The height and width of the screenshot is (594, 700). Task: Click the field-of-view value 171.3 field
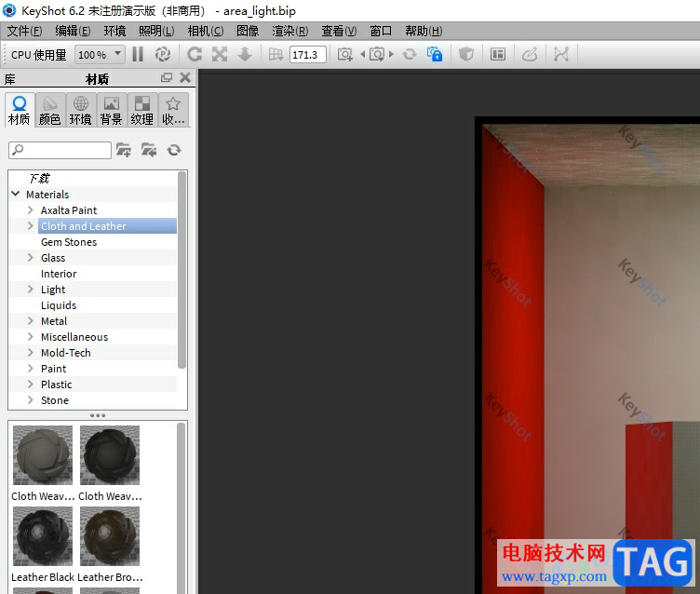point(307,55)
